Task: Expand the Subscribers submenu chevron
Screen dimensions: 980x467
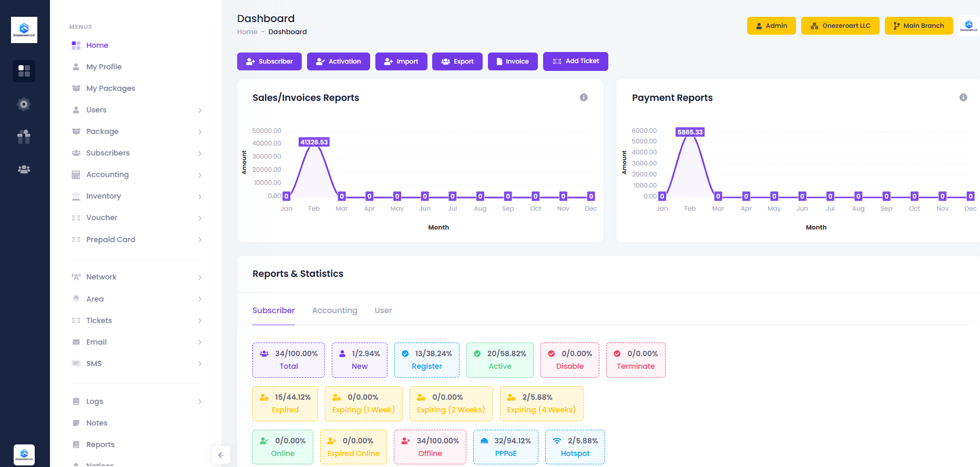Action: 200,153
